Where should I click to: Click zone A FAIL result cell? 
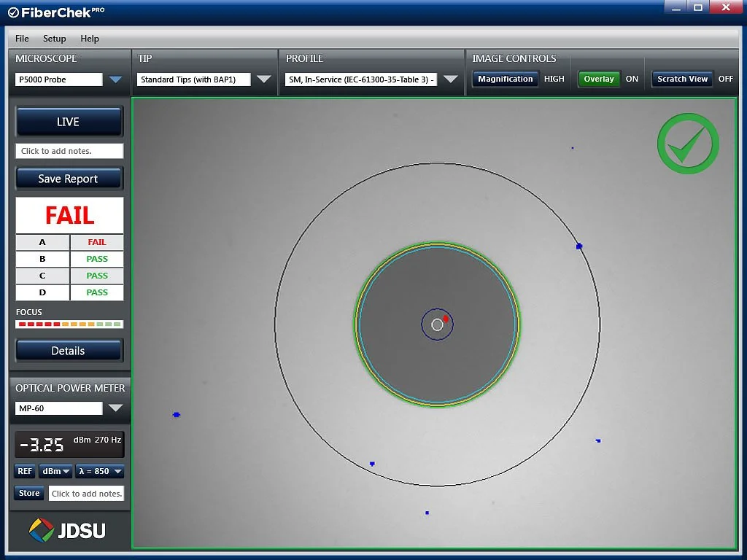point(97,242)
